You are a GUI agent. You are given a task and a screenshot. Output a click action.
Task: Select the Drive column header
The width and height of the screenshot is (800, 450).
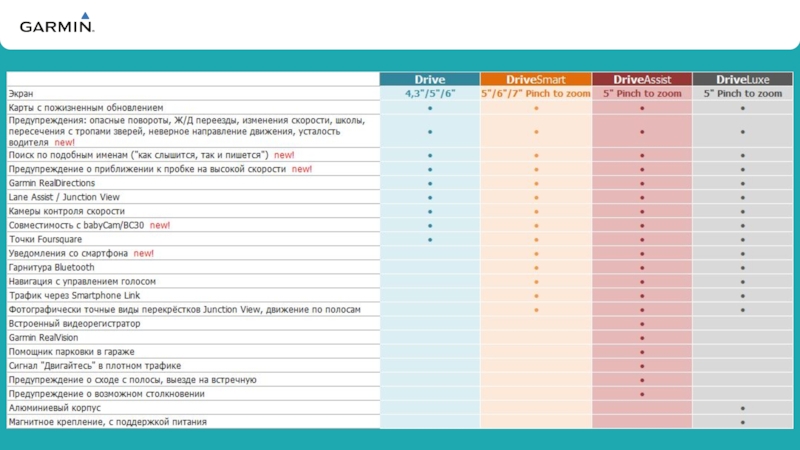pos(430,79)
